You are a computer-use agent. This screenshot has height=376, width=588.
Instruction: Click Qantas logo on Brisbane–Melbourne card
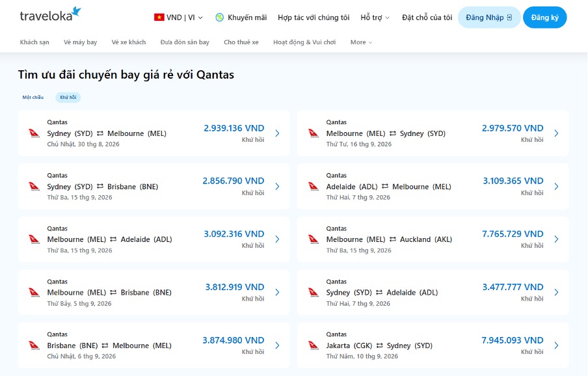tap(34, 345)
